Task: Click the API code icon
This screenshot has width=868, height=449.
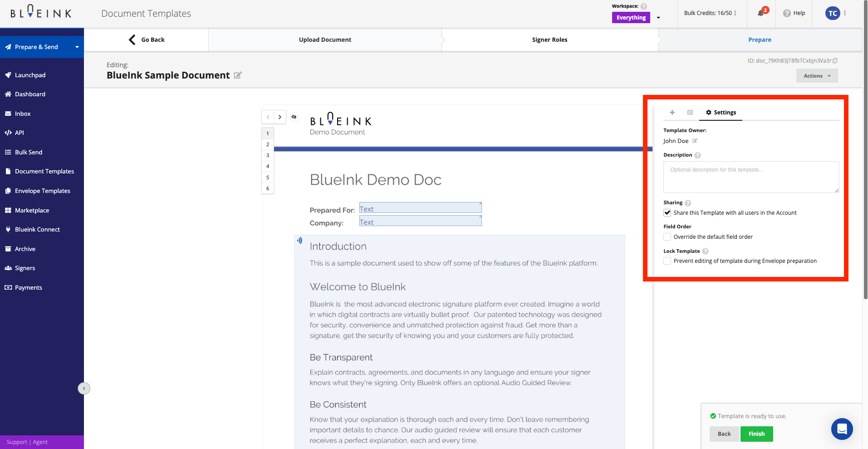Action: coord(8,133)
